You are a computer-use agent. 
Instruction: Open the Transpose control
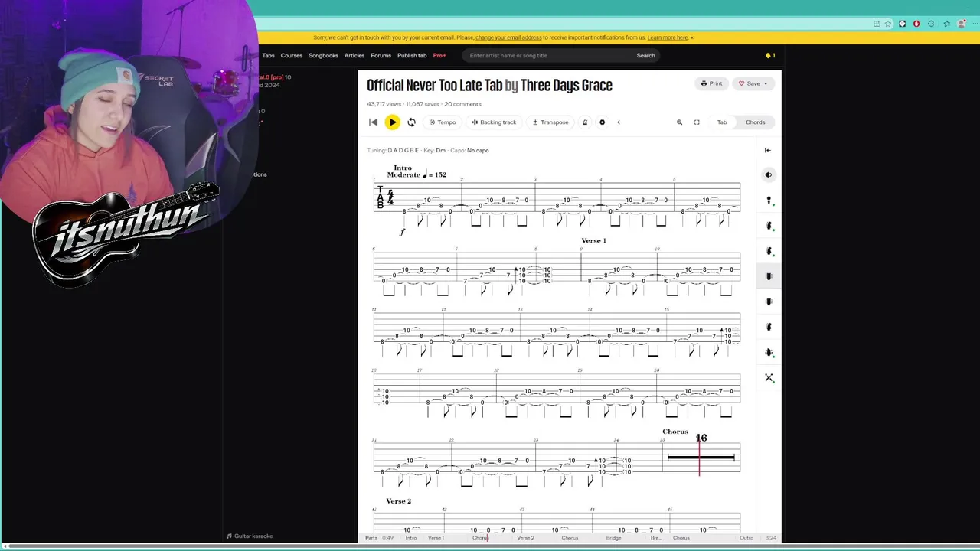550,122
